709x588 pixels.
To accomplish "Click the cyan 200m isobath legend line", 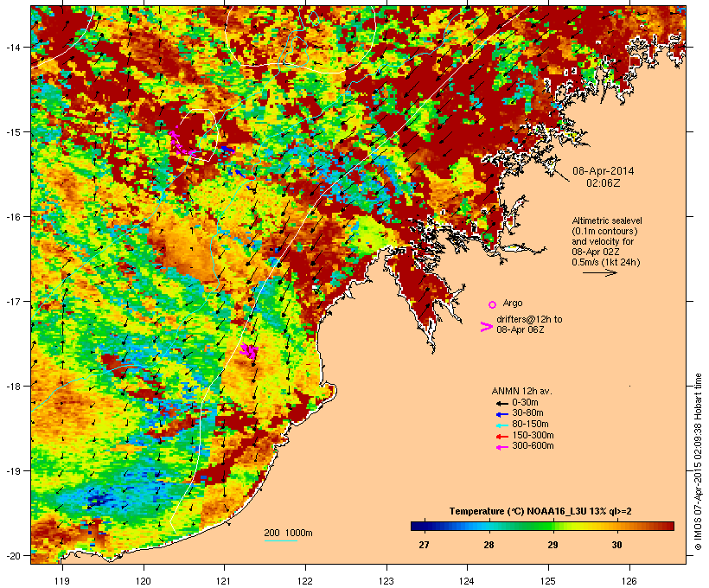I will (x=281, y=540).
